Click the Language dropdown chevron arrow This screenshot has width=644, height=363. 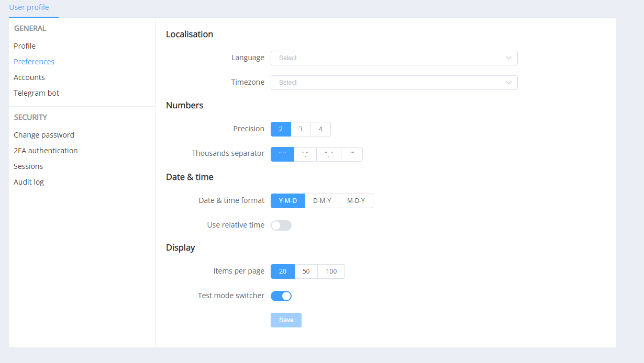[x=508, y=58]
